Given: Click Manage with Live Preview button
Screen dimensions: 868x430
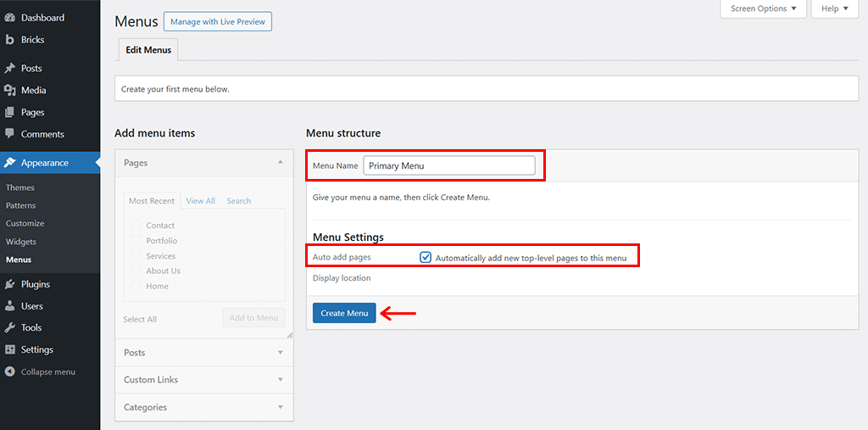Looking at the screenshot, I should [x=218, y=21].
